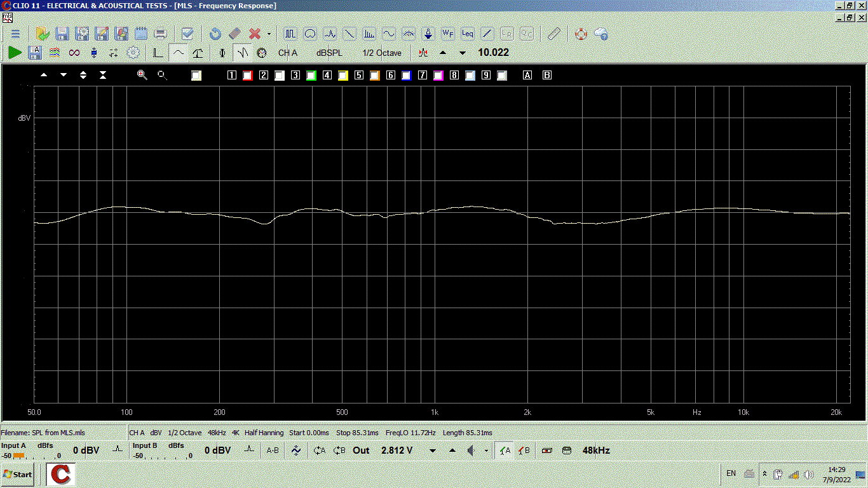Image resolution: width=868 pixels, height=488 pixels.
Task: Select overlay 2 number button
Action: [x=263, y=76]
